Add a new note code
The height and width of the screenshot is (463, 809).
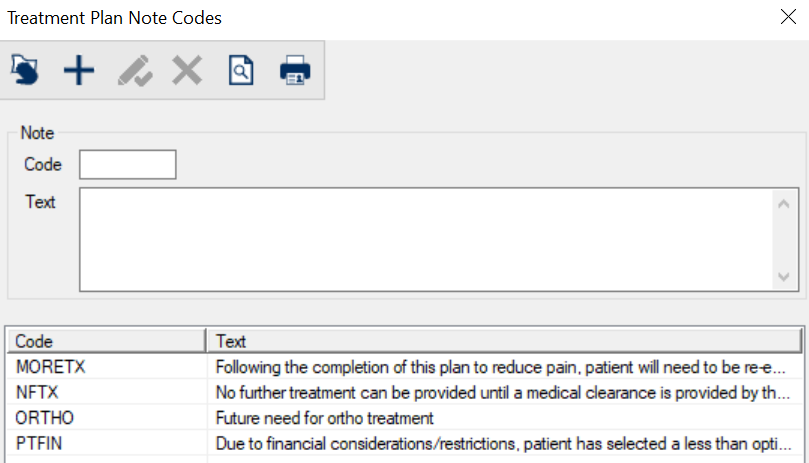click(x=79, y=71)
